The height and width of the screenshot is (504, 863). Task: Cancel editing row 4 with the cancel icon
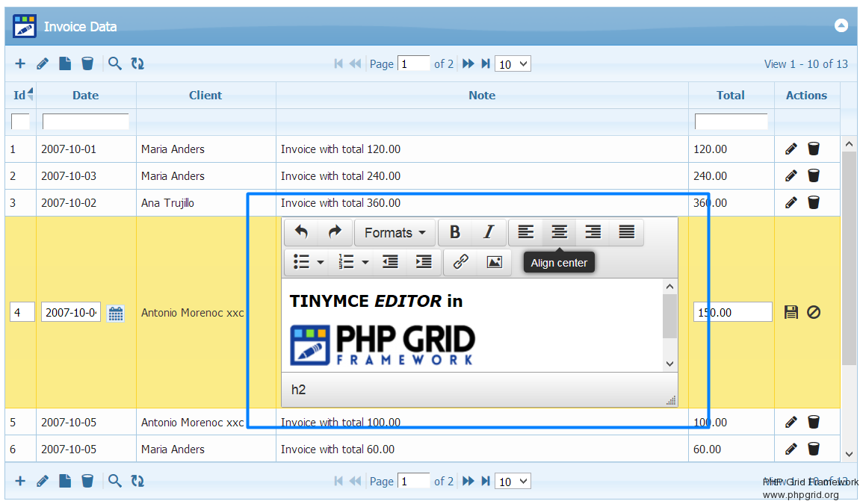point(814,312)
